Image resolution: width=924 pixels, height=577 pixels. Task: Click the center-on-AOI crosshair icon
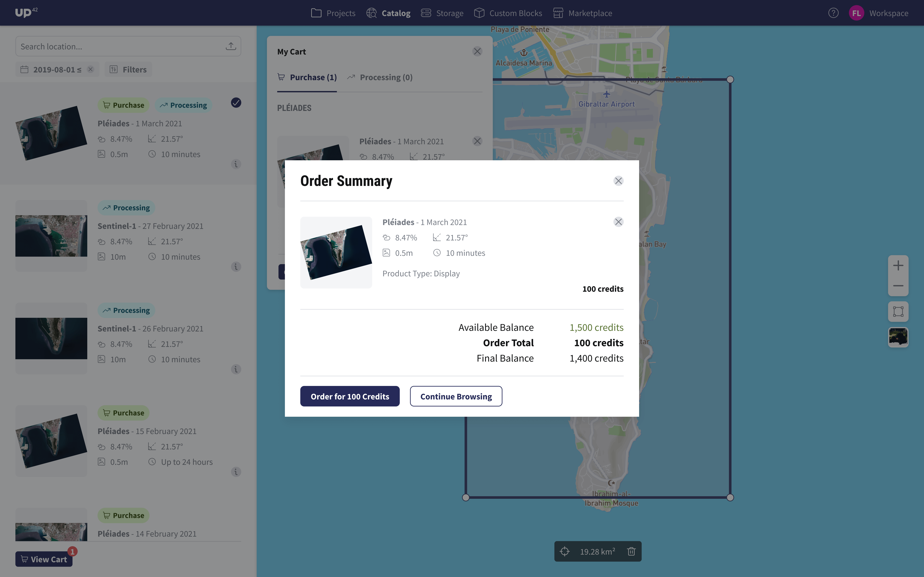pyautogui.click(x=565, y=551)
